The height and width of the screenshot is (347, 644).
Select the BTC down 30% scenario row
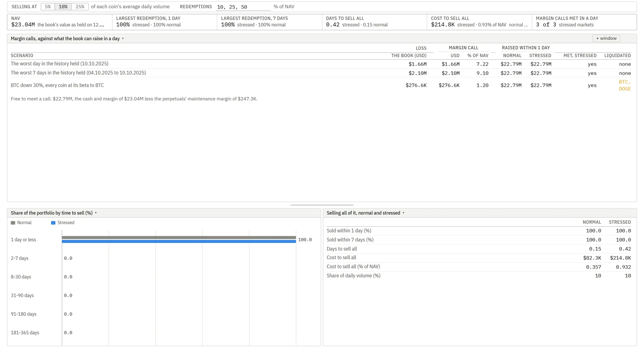(x=321, y=85)
